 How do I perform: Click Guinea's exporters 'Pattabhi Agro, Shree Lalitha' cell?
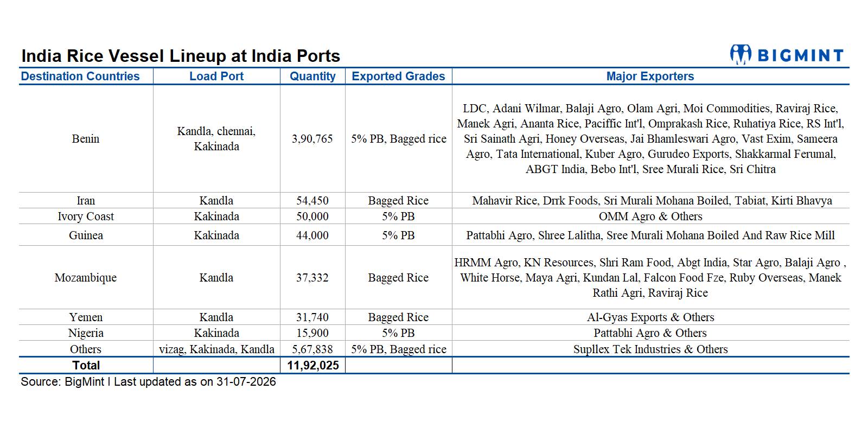(650, 235)
